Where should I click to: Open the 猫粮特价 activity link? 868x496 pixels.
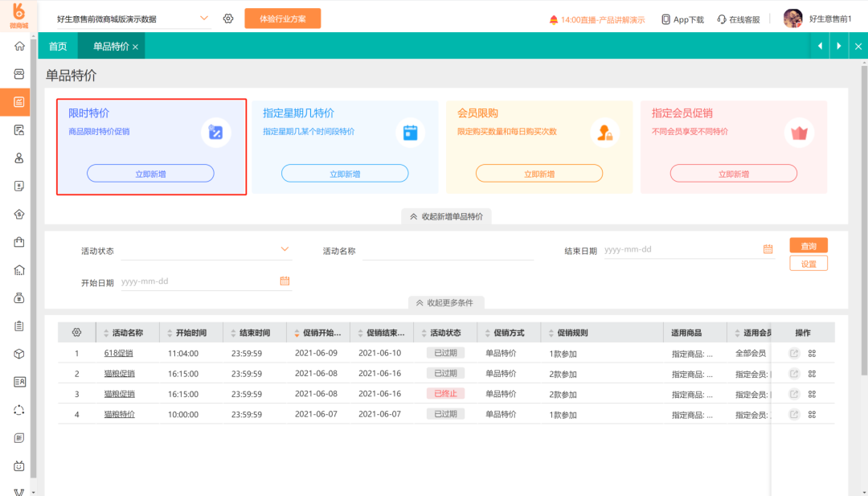120,414
